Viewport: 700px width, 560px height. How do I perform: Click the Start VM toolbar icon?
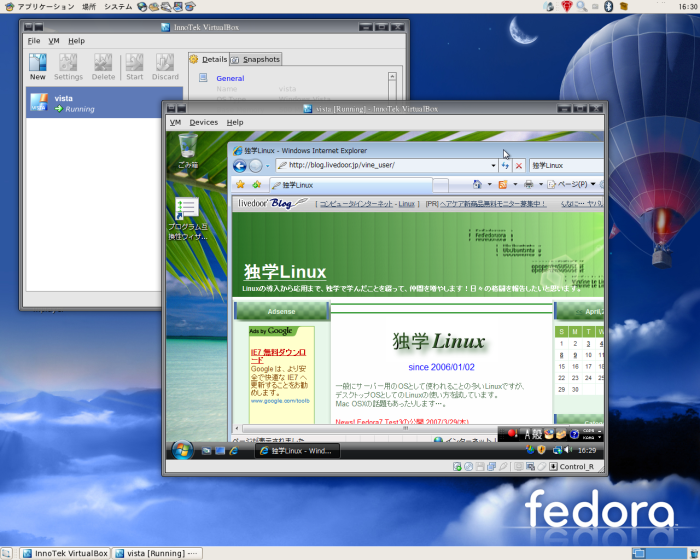pyautogui.click(x=134, y=67)
